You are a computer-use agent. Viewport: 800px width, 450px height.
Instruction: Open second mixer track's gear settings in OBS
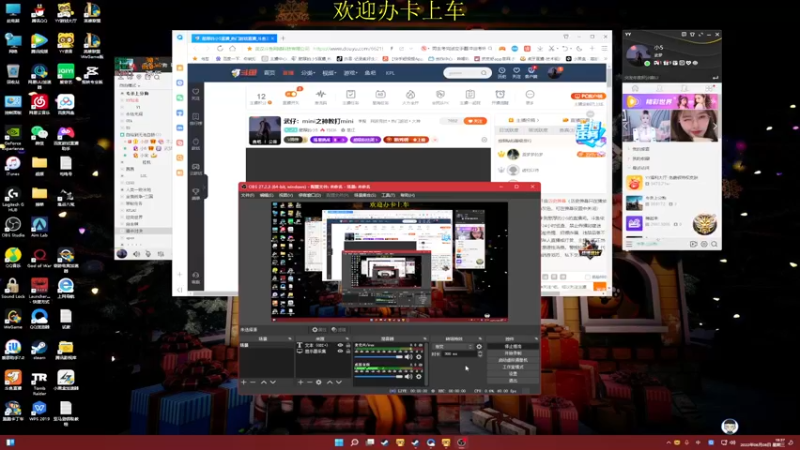419,377
